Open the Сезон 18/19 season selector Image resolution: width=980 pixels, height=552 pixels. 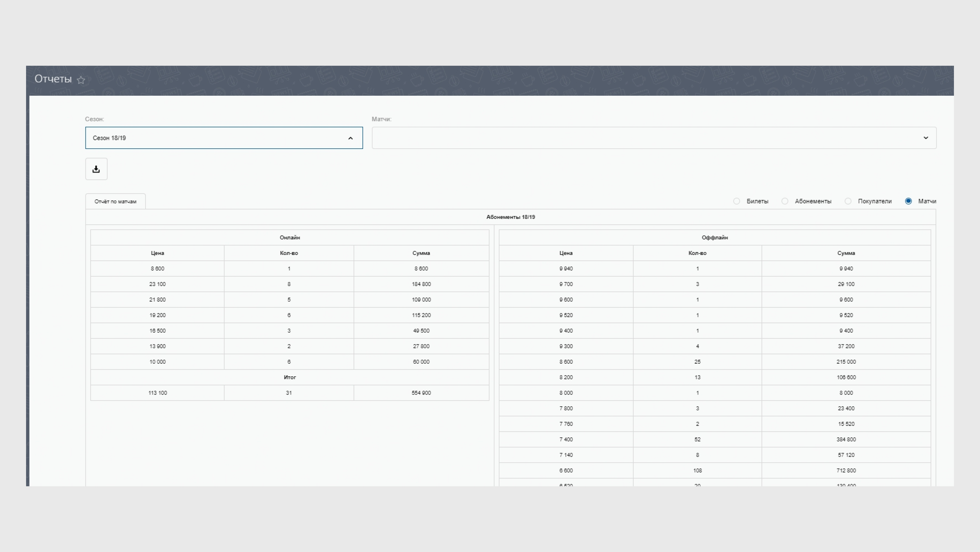tap(224, 138)
